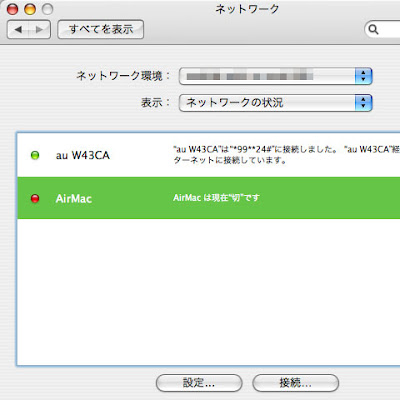Go back with the left arrow button

pos(18,30)
